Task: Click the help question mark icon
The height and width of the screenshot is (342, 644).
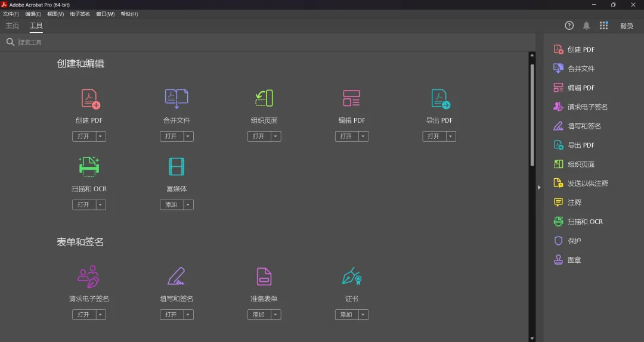Action: (569, 26)
